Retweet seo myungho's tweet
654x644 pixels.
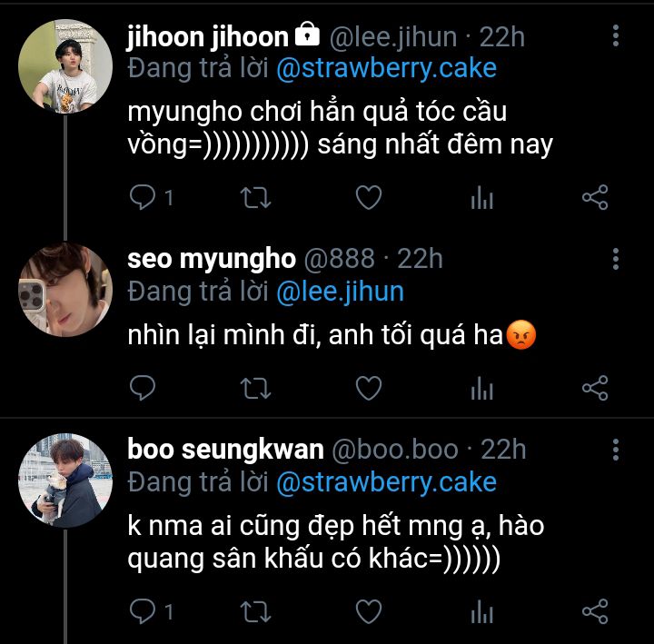point(255,389)
